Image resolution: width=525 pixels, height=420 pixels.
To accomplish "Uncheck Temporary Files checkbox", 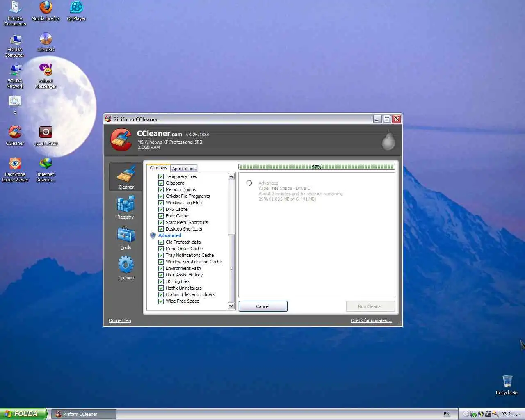I will 161,176.
